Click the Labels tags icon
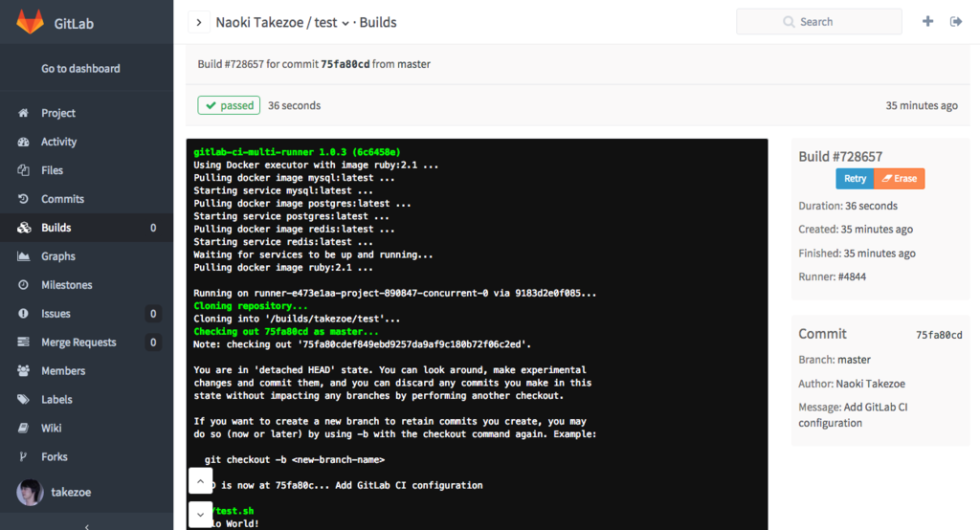This screenshot has width=980, height=530. click(x=23, y=399)
